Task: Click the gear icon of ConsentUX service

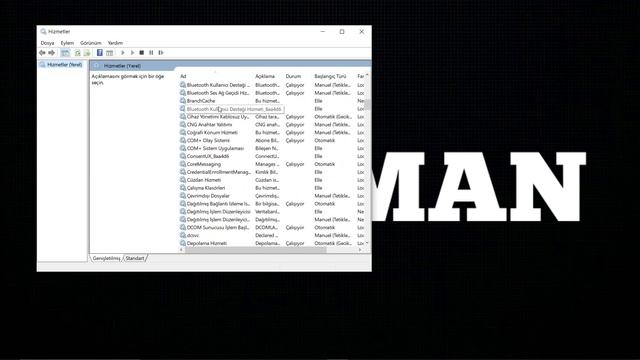Action: tap(183, 156)
